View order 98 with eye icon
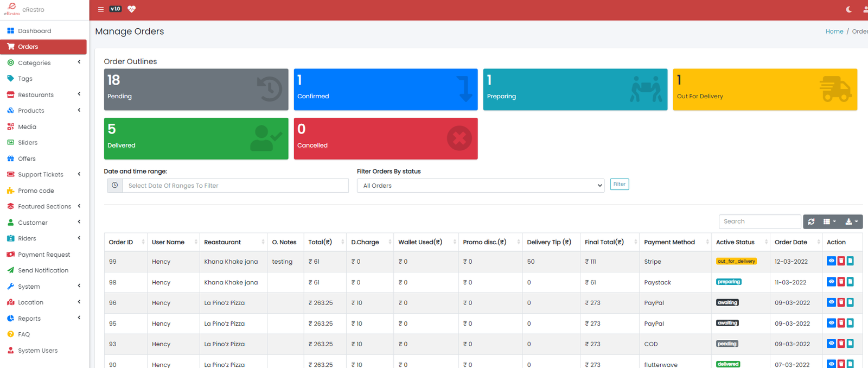Viewport: 868px width, 368px height. pyautogui.click(x=831, y=282)
